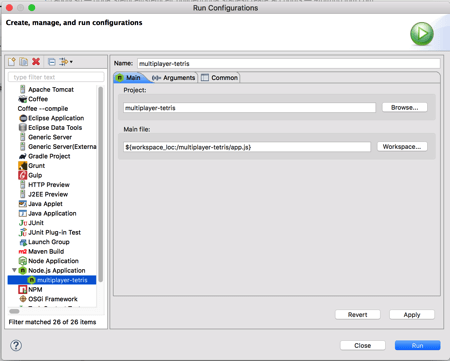Click the Gradle Project elephant icon
Viewport: 450px width, 361px height.
click(x=23, y=156)
